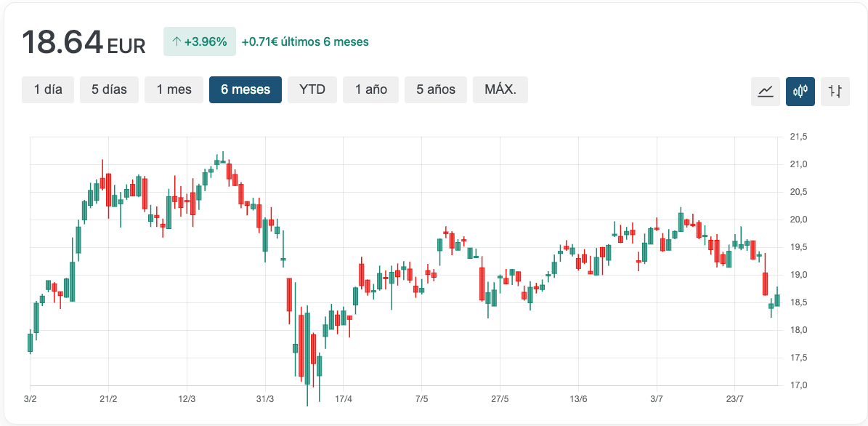Click the 21,5 price axis label
This screenshot has width=868, height=426.
(x=799, y=137)
